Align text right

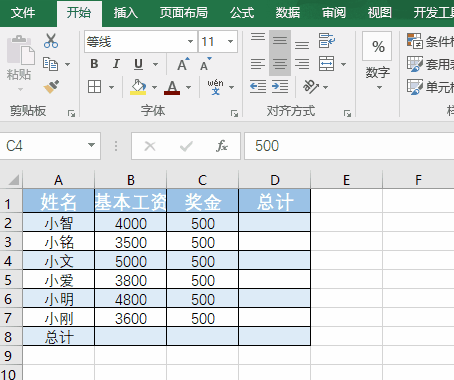(x=302, y=64)
